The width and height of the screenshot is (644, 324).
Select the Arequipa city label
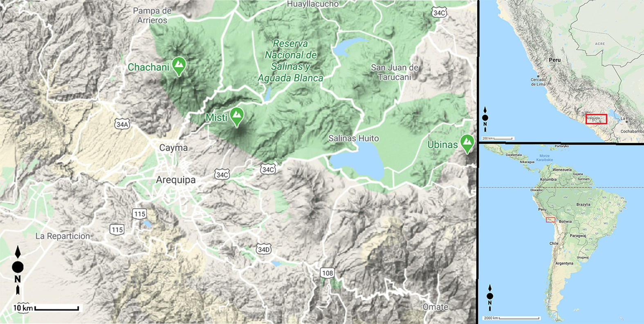[x=176, y=180]
